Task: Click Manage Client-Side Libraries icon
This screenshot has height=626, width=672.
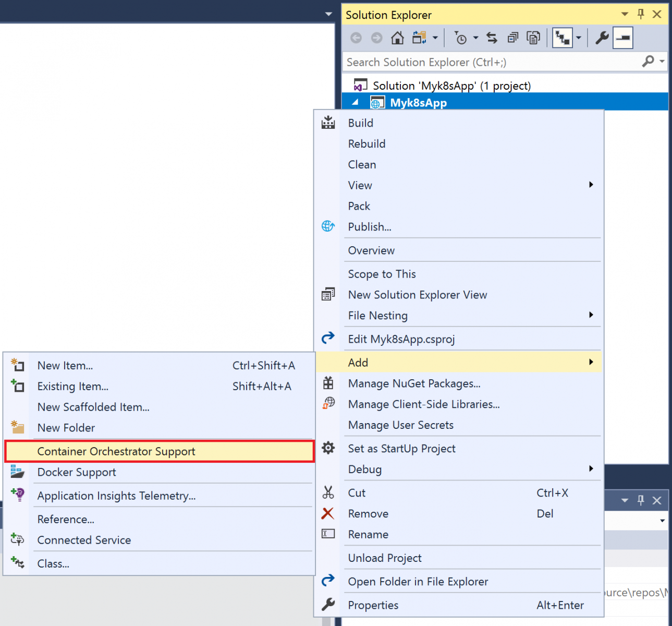Action: pos(328,403)
